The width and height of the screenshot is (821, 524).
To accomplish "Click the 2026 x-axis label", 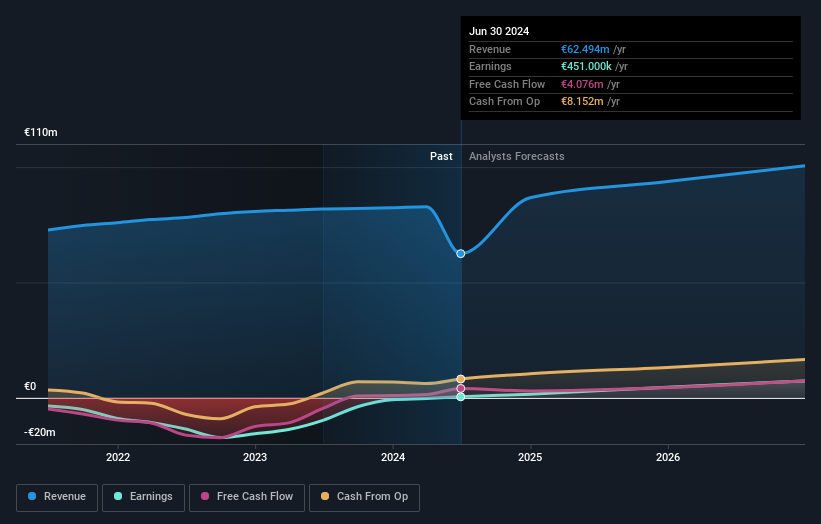I will click(668, 457).
